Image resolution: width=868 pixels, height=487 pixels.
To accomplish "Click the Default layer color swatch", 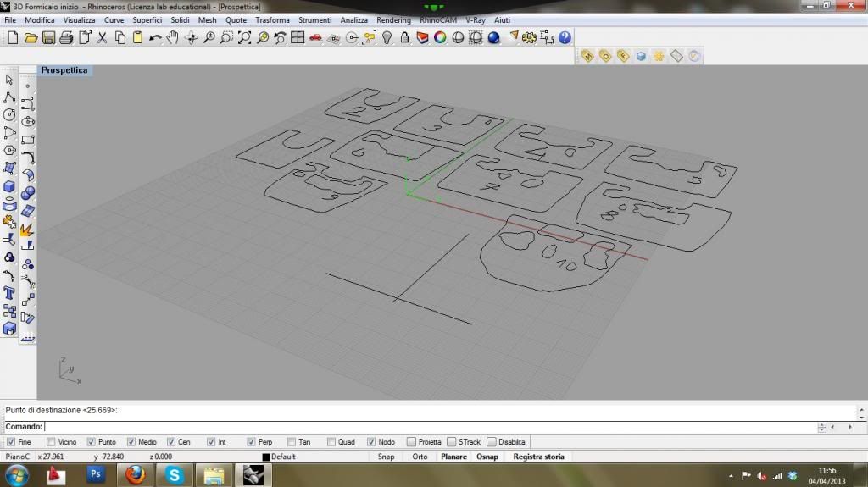I will point(265,457).
